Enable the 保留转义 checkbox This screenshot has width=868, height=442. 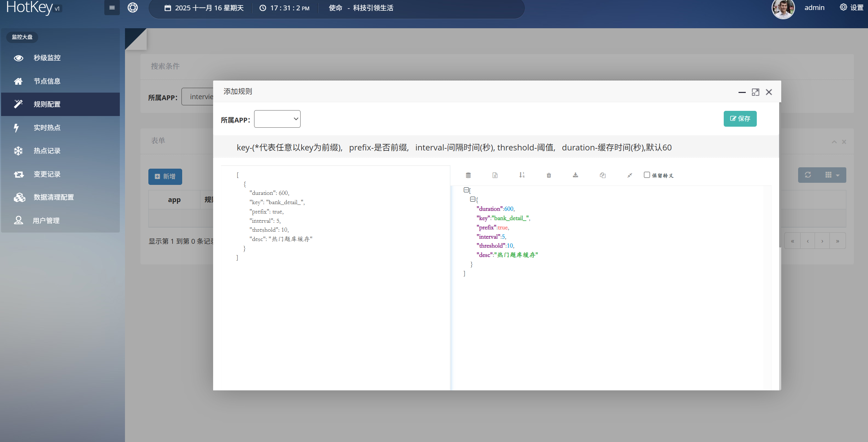click(647, 175)
